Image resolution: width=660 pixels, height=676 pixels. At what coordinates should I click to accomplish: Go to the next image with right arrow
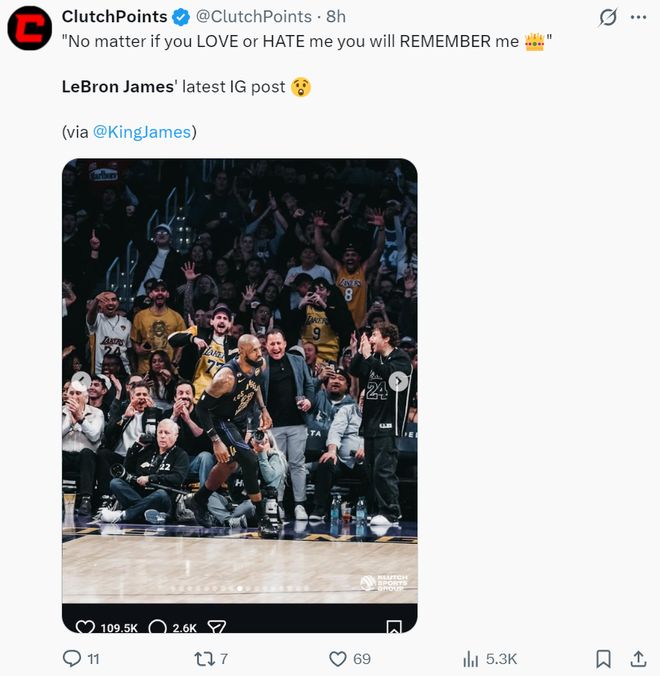(x=398, y=381)
